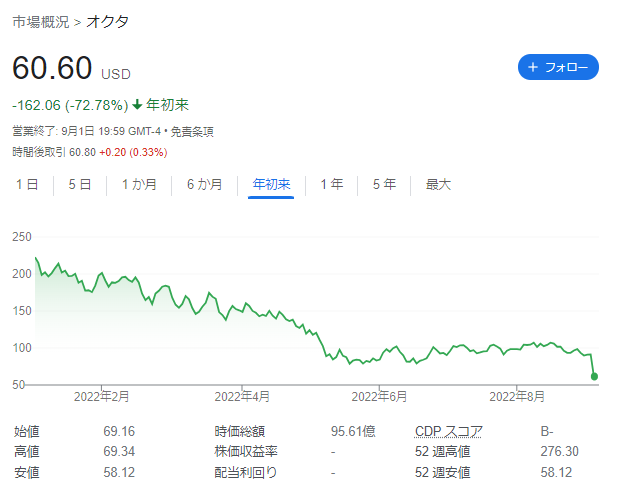Click the 60.60 stock price

52,67
